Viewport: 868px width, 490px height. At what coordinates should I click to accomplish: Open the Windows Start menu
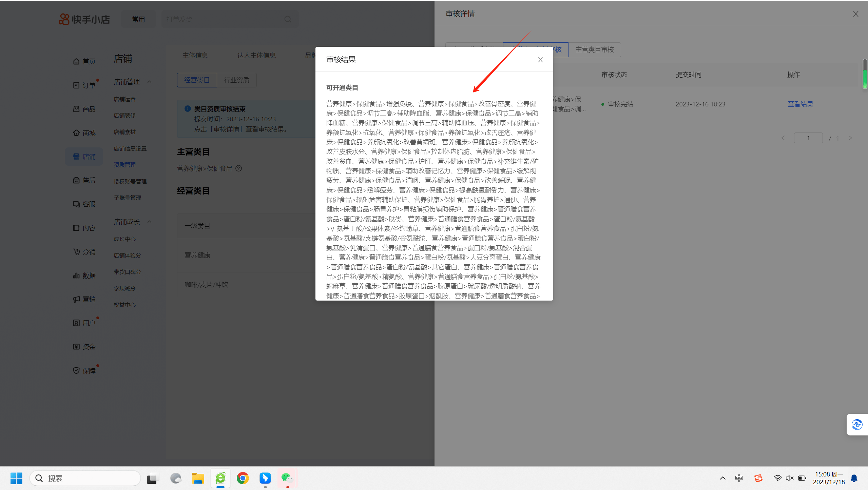point(16,478)
